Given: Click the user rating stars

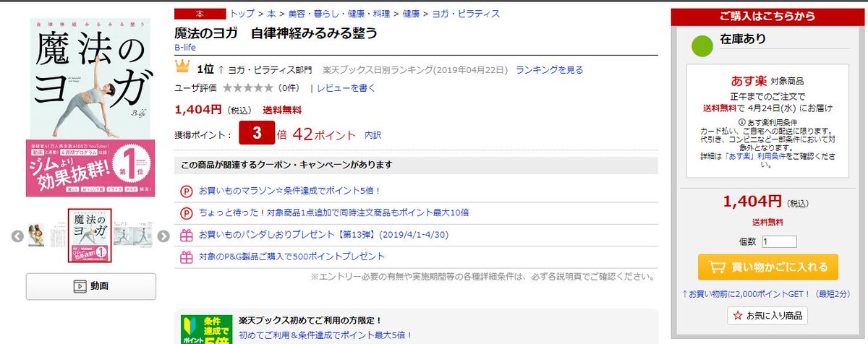Looking at the screenshot, I should click(248, 88).
